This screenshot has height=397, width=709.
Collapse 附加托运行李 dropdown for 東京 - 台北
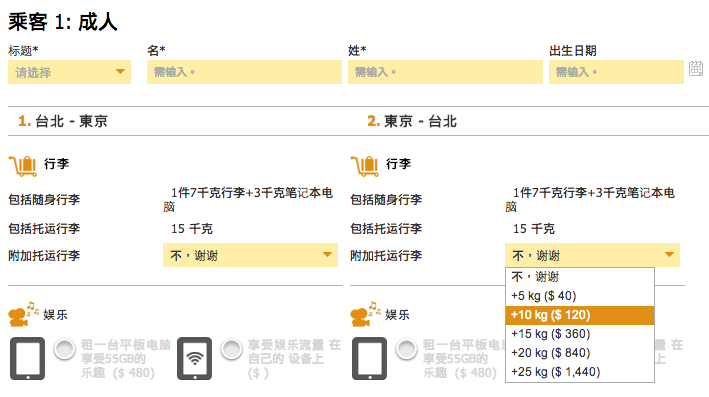coord(592,255)
